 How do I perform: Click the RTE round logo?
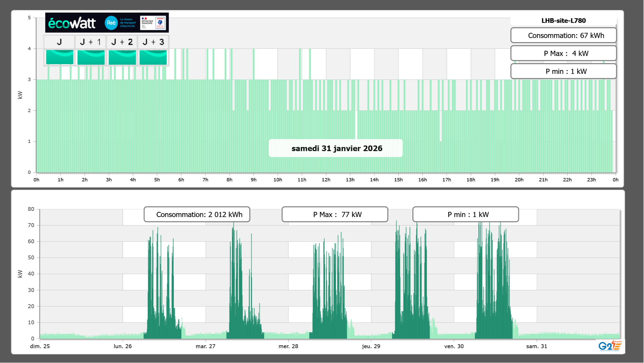coord(111,23)
